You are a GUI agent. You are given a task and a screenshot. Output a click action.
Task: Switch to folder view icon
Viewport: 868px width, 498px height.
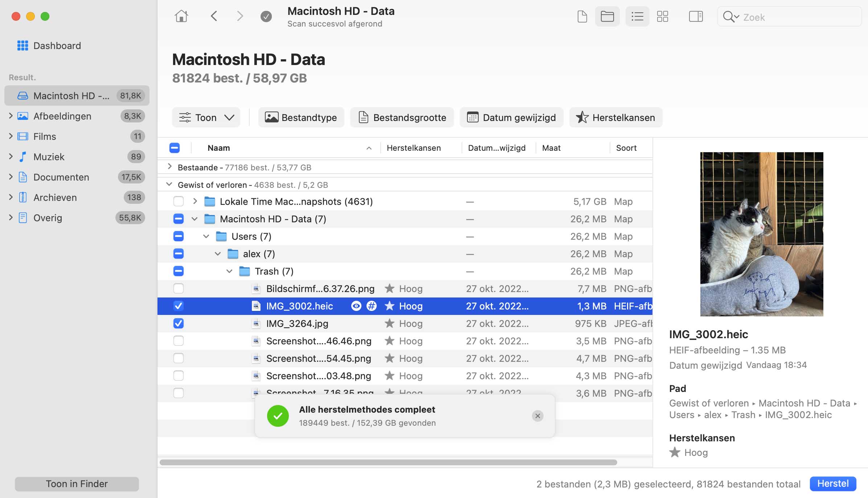tap(607, 16)
